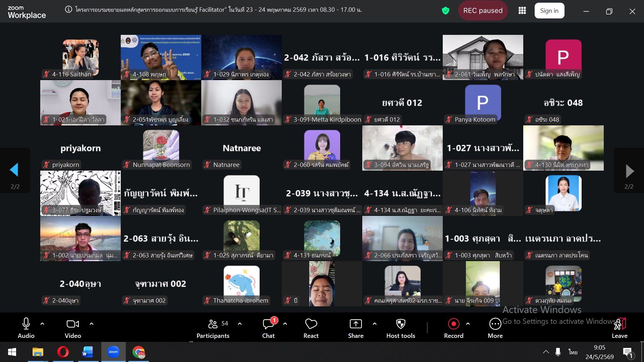Expand the Participants options arrow
644x362 pixels.
click(x=240, y=324)
